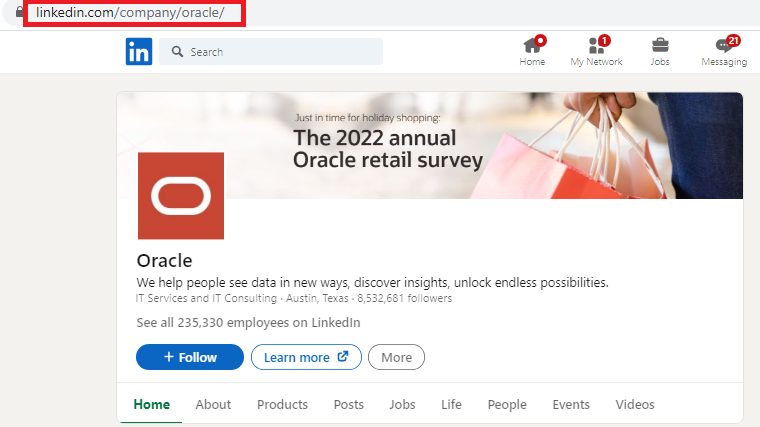Click the lock icon in address bar
Screen dimensions: 760x427
(19, 12)
